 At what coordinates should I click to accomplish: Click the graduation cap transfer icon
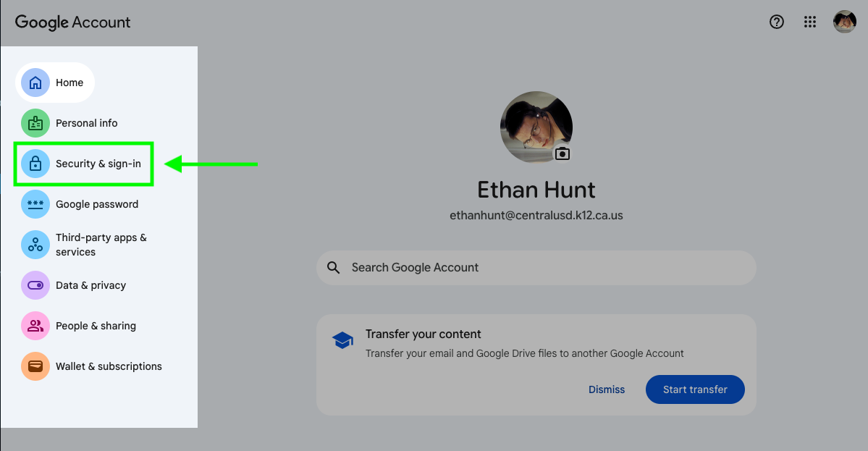click(342, 340)
